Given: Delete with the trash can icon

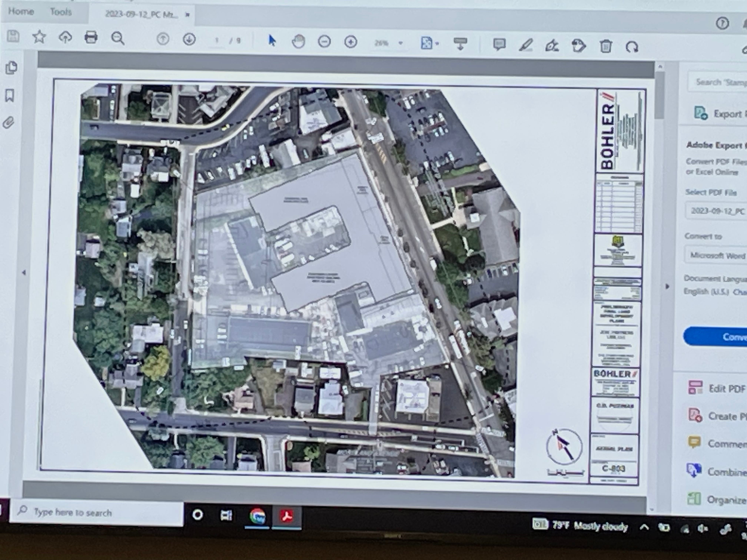Looking at the screenshot, I should tap(606, 46).
